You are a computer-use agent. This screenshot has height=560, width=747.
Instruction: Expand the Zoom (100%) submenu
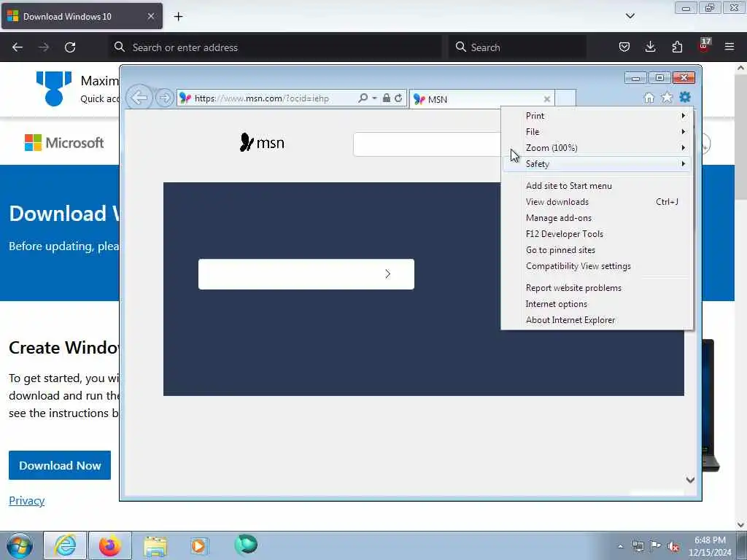coord(597,148)
